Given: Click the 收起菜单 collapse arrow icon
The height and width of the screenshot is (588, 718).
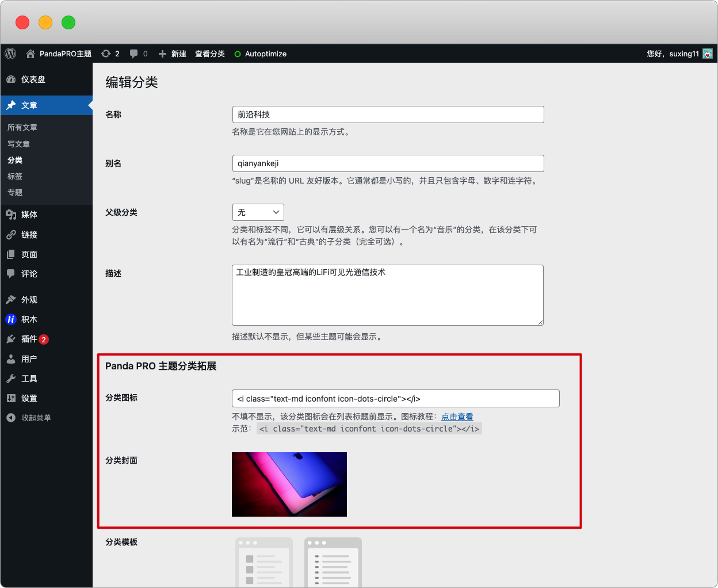Looking at the screenshot, I should (x=11, y=418).
